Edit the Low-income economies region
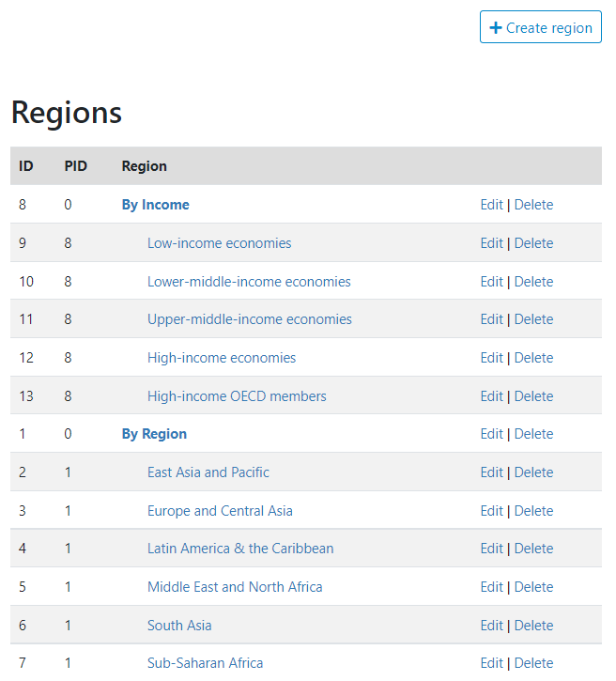Viewport: 616px width, 681px height. click(491, 243)
